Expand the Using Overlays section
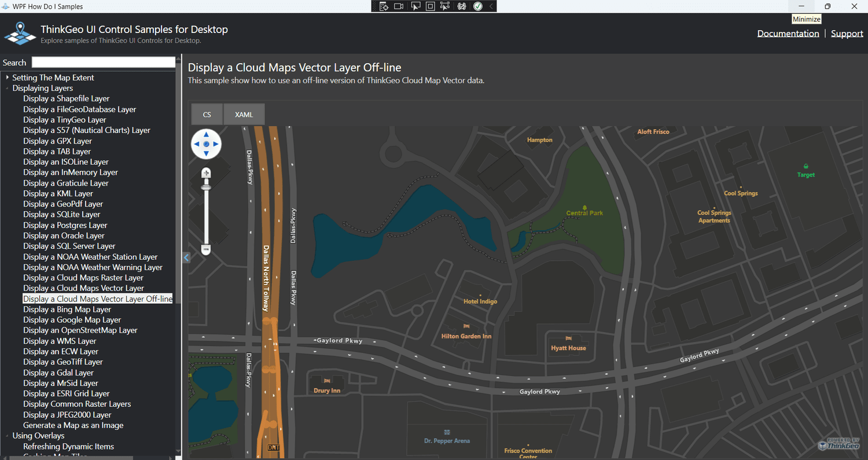This screenshot has width=868, height=460. [x=7, y=435]
